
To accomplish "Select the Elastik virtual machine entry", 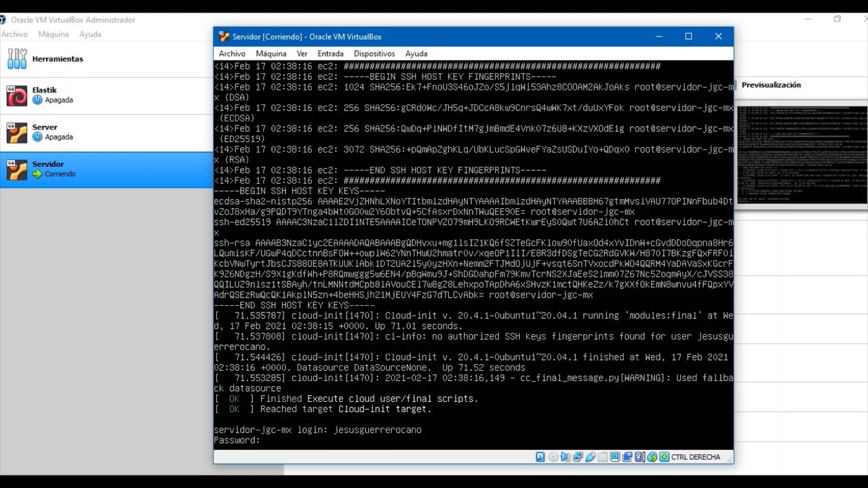I will click(x=106, y=96).
